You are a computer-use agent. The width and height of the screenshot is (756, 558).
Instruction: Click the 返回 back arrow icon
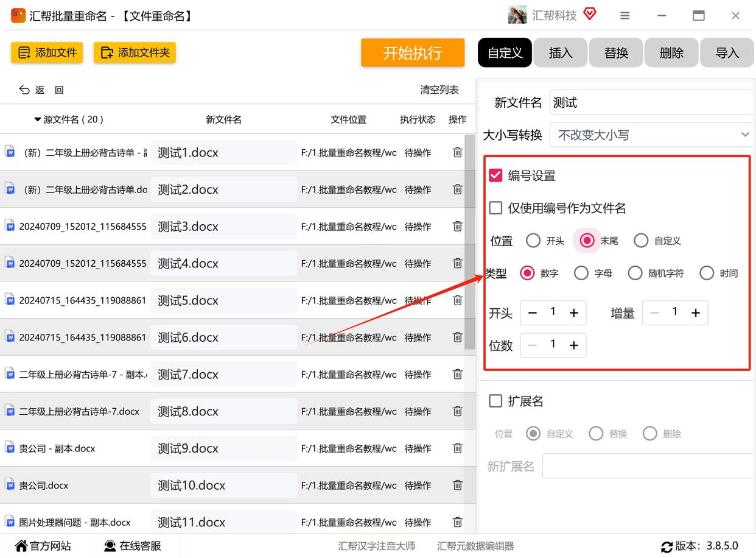(24, 90)
